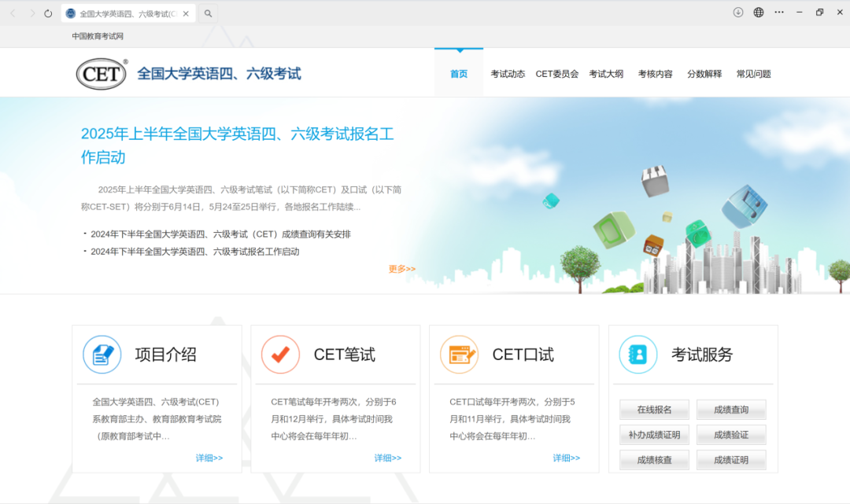
Task: Click the 在线报名 button
Action: click(x=653, y=410)
